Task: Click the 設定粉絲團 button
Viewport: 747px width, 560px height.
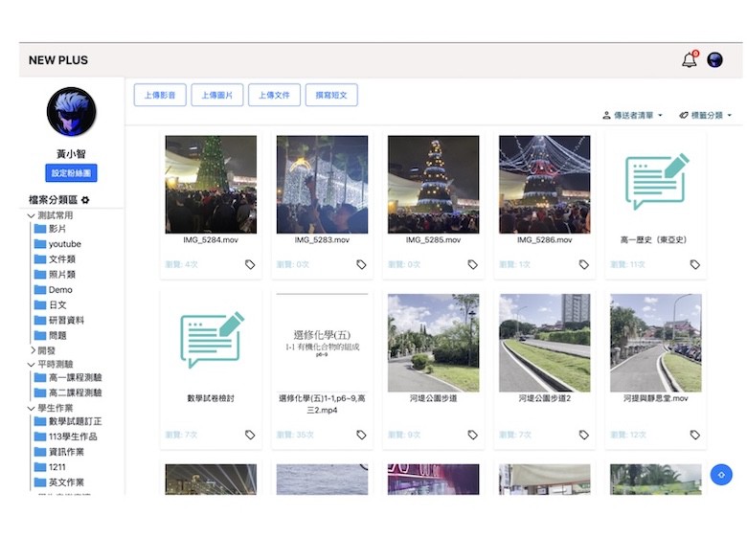Action: pyautogui.click(x=71, y=173)
